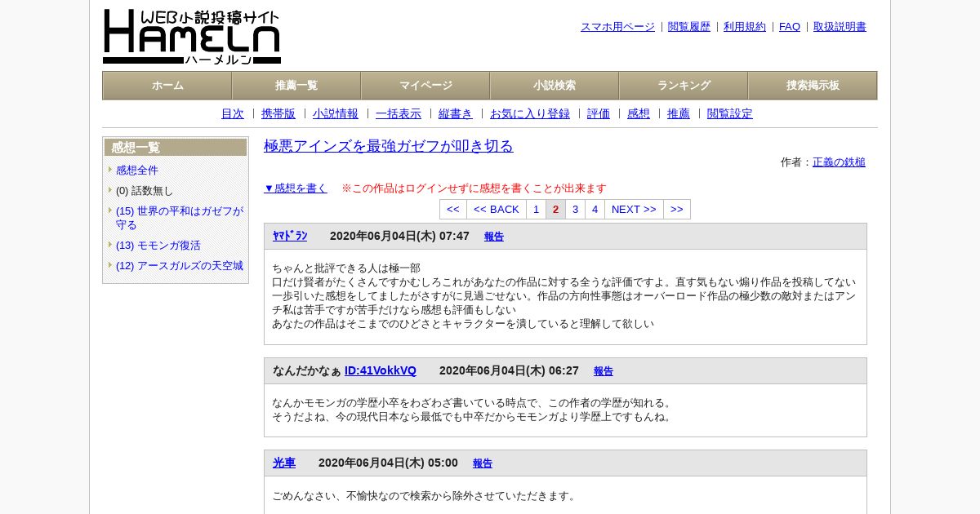
Task: Click timestamp 2020年06月04日(木) 06:27
Action: point(509,371)
